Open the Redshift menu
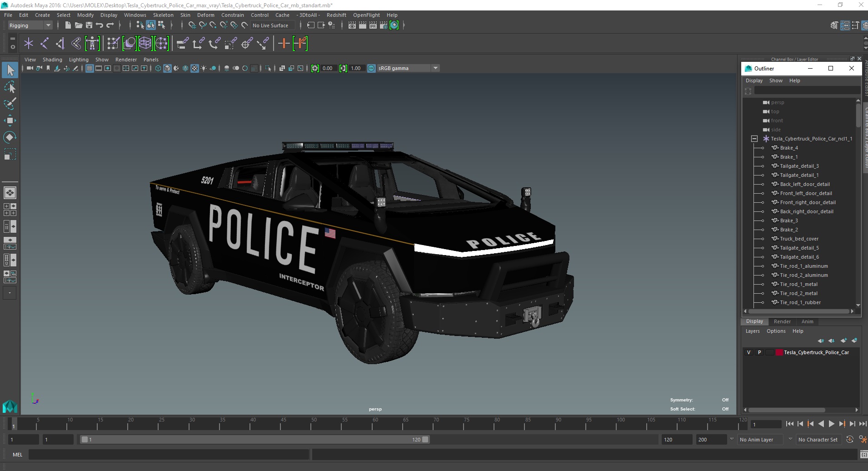 click(336, 15)
